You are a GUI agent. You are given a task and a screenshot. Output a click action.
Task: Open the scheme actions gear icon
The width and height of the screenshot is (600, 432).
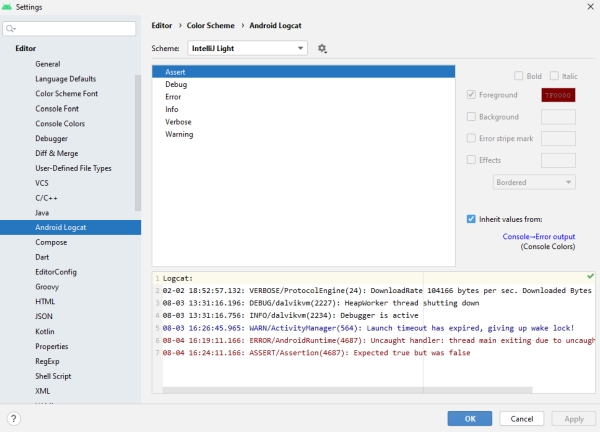coord(322,49)
